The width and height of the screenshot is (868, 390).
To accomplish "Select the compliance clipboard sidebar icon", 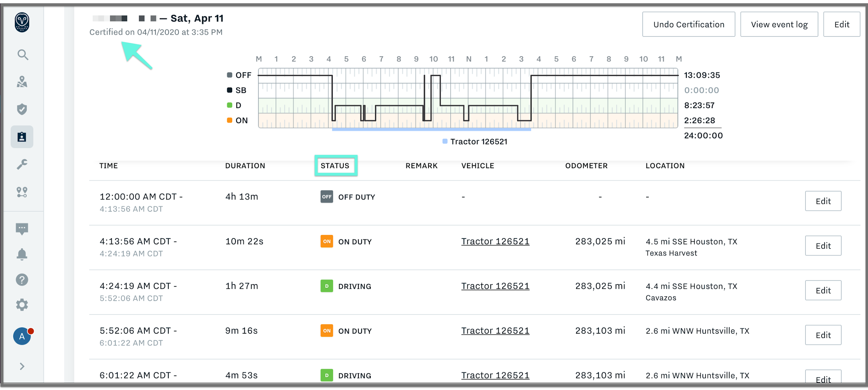I will coord(22,137).
